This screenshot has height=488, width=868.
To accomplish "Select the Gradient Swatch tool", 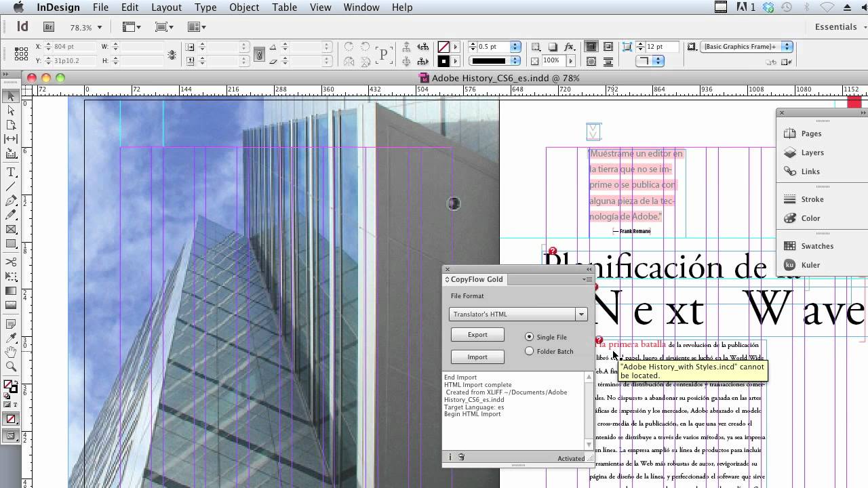I will click(x=11, y=291).
